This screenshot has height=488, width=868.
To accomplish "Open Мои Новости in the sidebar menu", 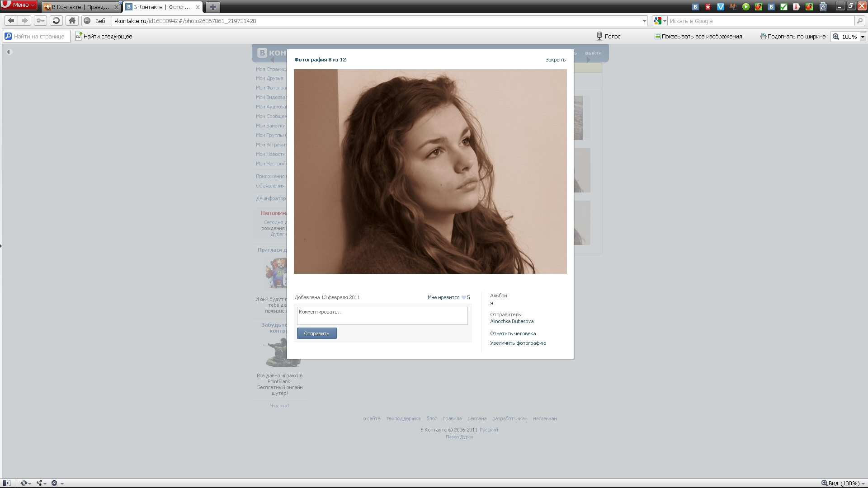I will [270, 154].
